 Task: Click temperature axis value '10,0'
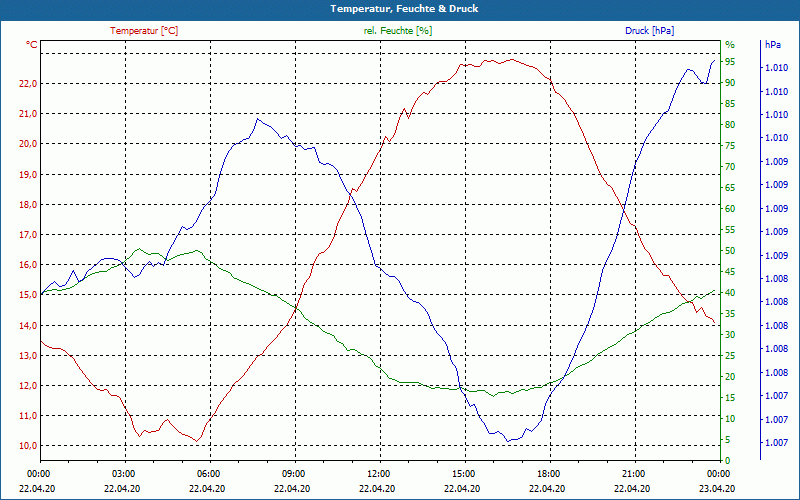click(x=28, y=446)
